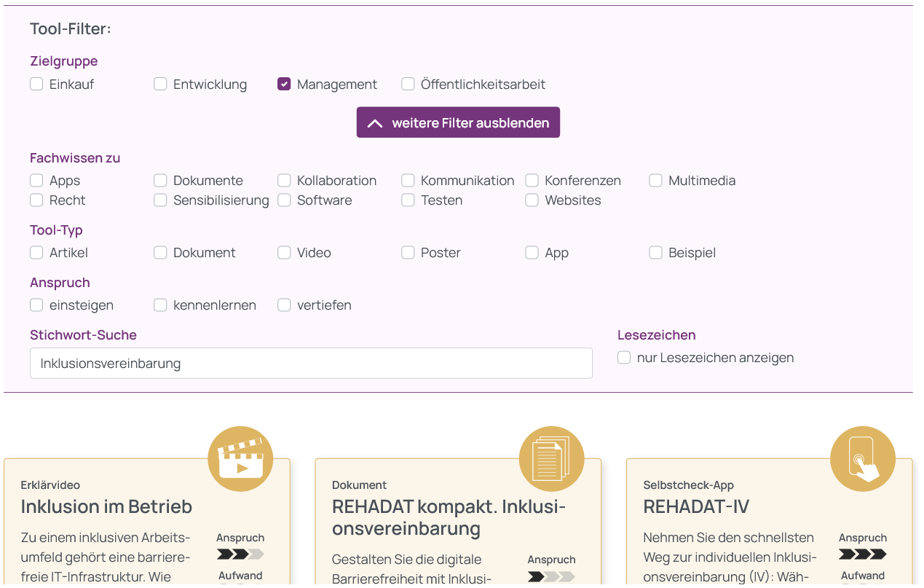The height and width of the screenshot is (588, 924).
Task: Click the Stichwort-Suche input field
Action: 311,363
